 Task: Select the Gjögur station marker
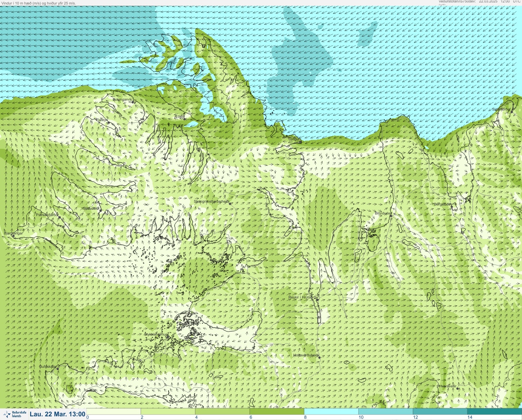301,141
